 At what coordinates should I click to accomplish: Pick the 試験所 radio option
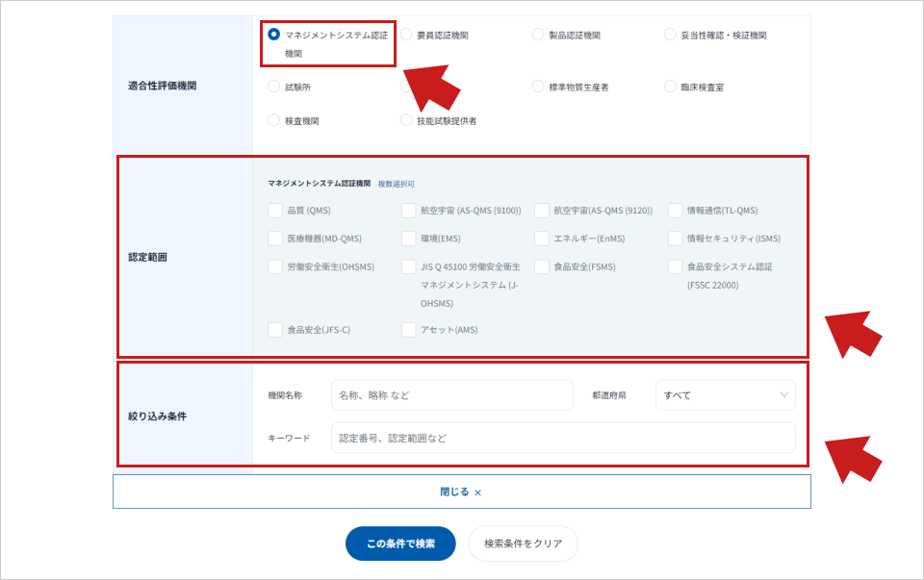pyautogui.click(x=272, y=86)
